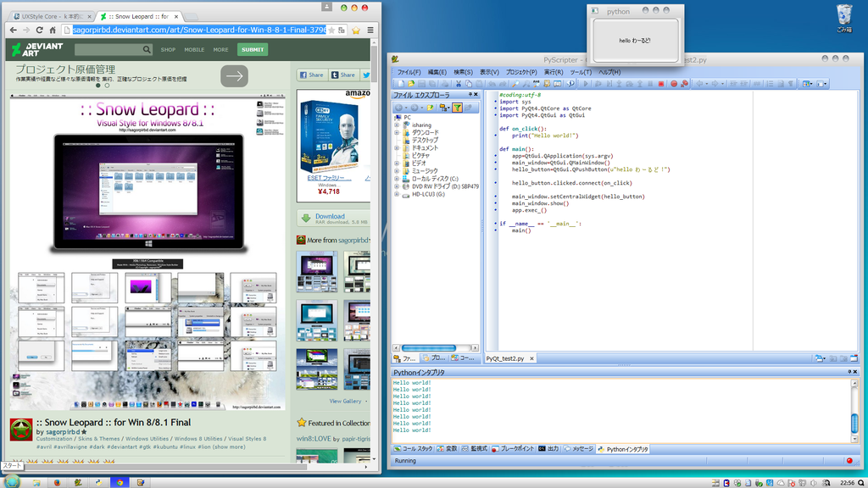
Task: Click the green Run arrow in PyScripter toolbar
Action: pyautogui.click(x=586, y=84)
